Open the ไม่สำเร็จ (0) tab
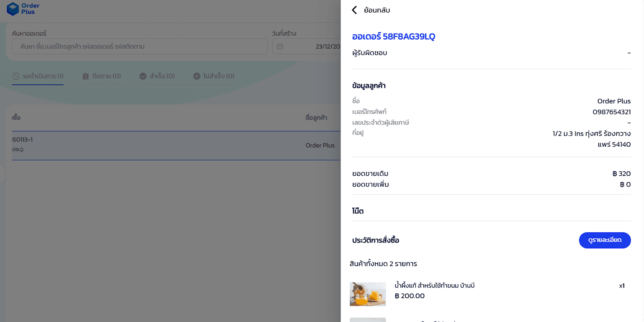The image size is (644, 322). pos(214,76)
